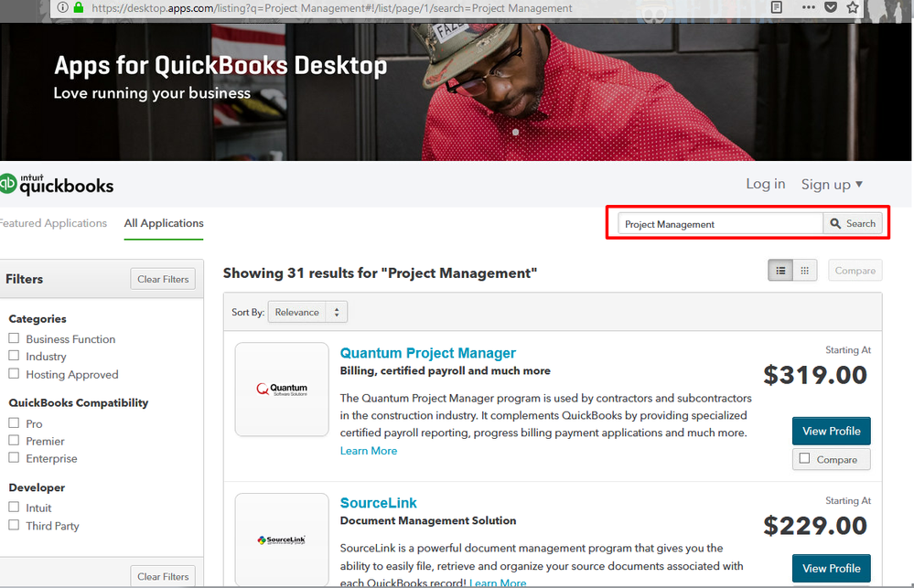Click the green padlock security icon
The height and width of the screenshot is (588, 914).
coord(79,7)
